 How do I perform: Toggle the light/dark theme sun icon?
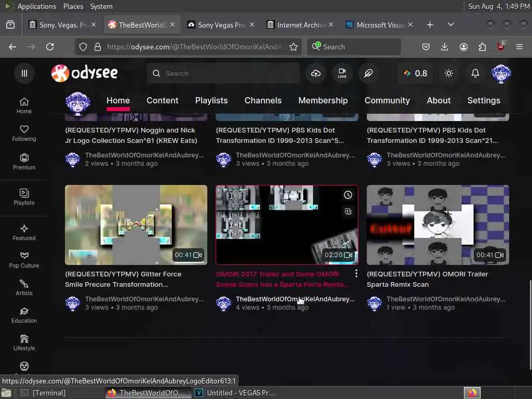point(448,73)
